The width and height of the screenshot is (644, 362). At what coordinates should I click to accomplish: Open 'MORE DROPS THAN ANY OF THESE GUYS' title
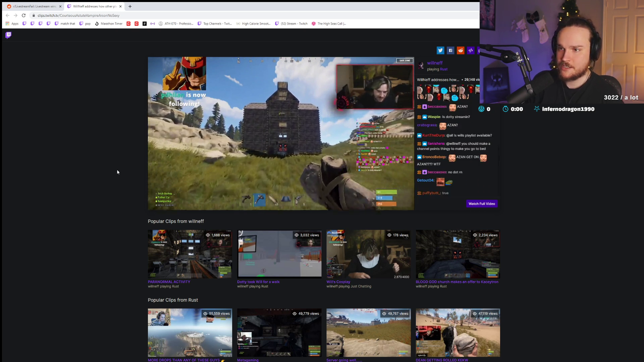pos(184,360)
